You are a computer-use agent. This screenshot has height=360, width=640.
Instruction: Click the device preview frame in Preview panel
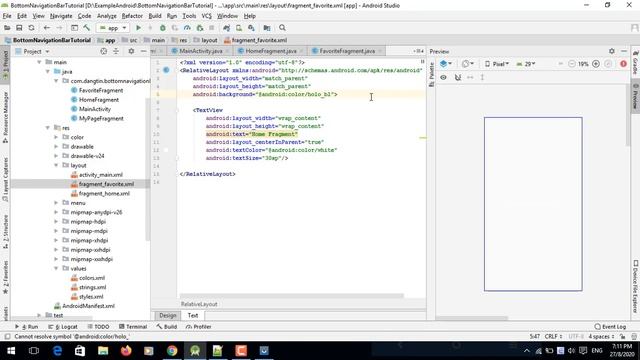[x=533, y=204]
